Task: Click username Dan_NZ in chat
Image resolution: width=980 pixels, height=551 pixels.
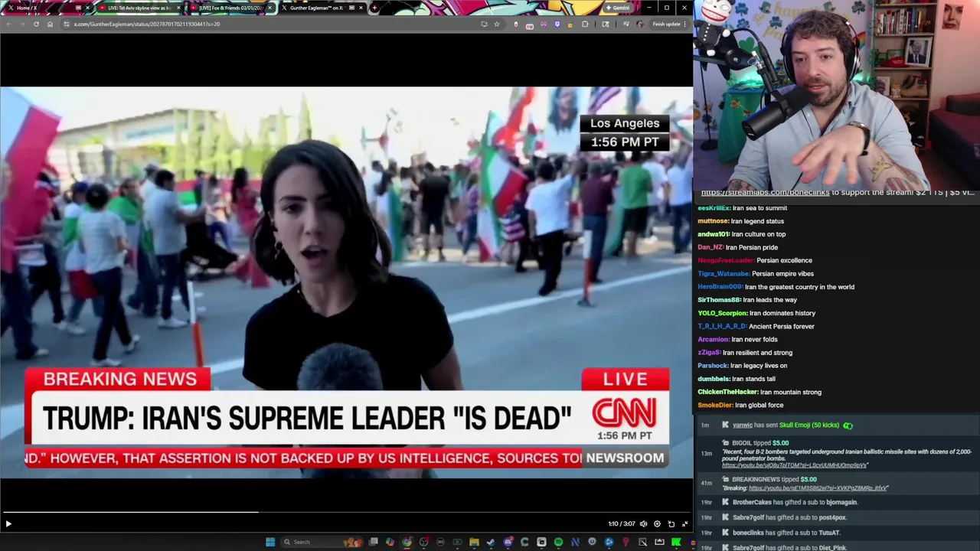Action: (x=710, y=247)
